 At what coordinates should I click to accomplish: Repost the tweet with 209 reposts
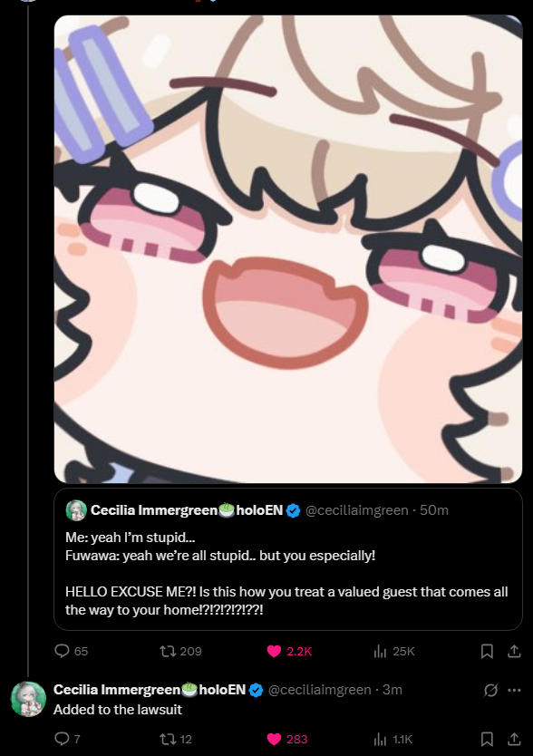pyautogui.click(x=181, y=652)
